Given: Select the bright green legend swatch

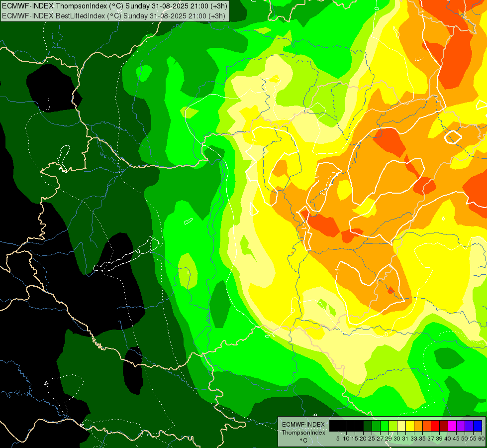Looking at the screenshot, I should pyautogui.click(x=385, y=426).
